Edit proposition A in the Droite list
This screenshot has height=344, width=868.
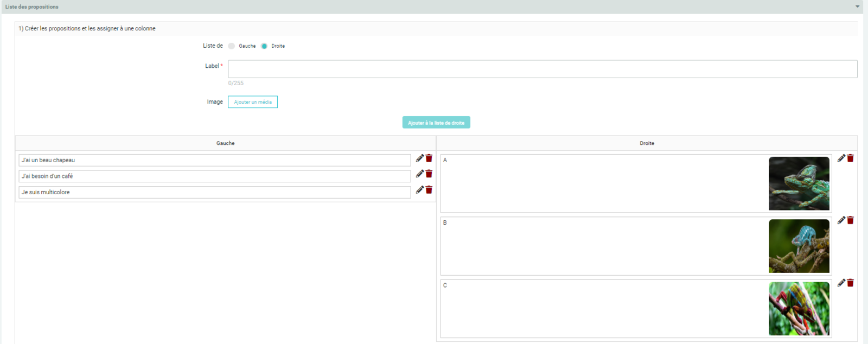tap(841, 158)
